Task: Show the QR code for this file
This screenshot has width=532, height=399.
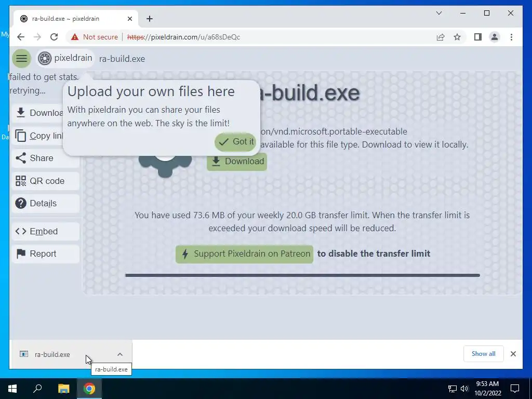Action: coord(46,181)
